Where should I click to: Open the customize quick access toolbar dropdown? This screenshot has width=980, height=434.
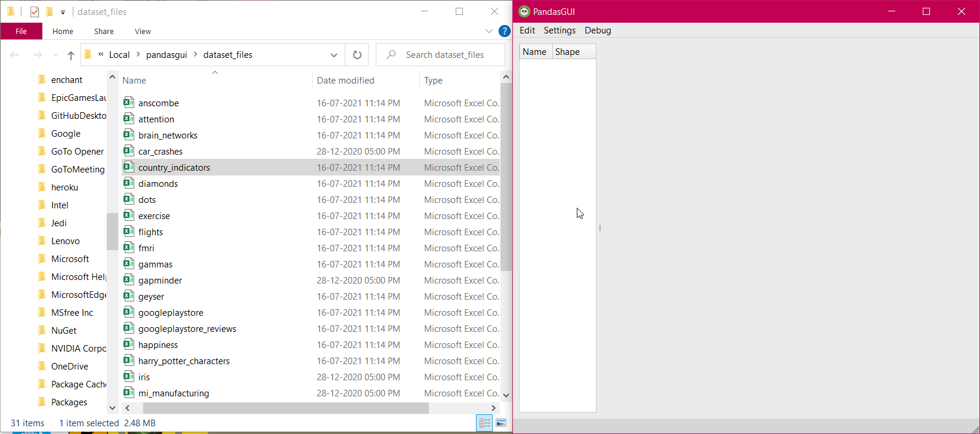tap(63, 12)
